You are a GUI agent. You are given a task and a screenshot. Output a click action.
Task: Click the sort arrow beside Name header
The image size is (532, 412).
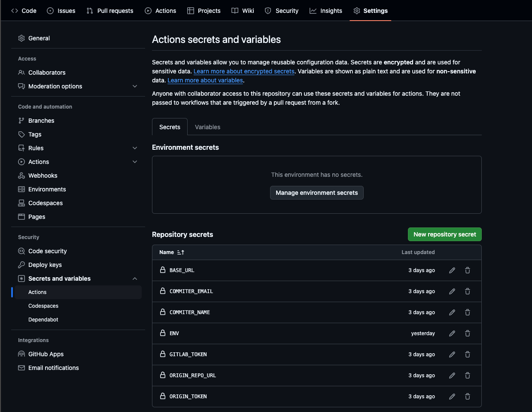tap(181, 252)
